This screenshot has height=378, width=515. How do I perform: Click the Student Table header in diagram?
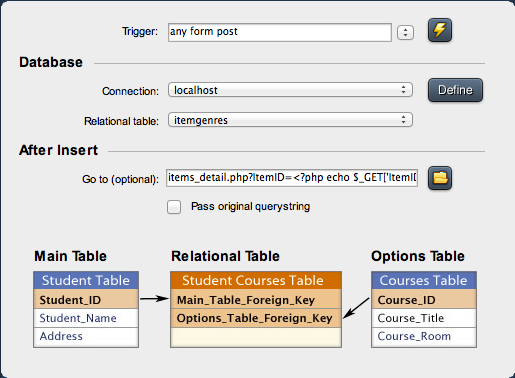coord(86,280)
